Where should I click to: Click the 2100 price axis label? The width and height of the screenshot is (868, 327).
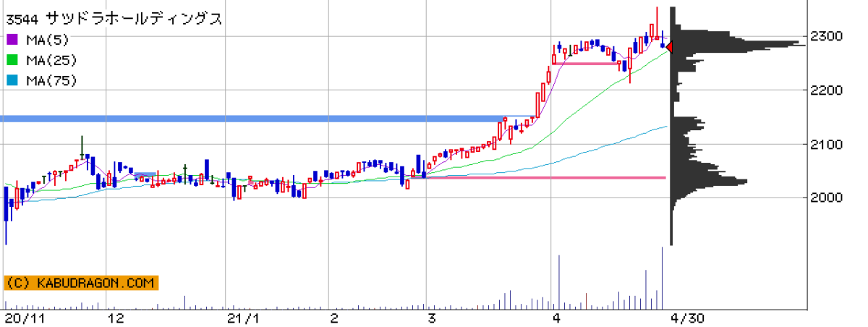827,145
